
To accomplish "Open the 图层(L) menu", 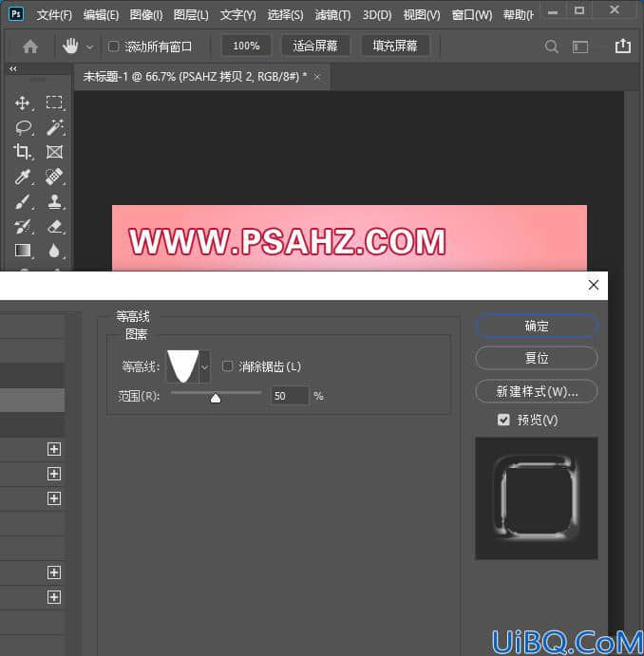I will (x=191, y=15).
